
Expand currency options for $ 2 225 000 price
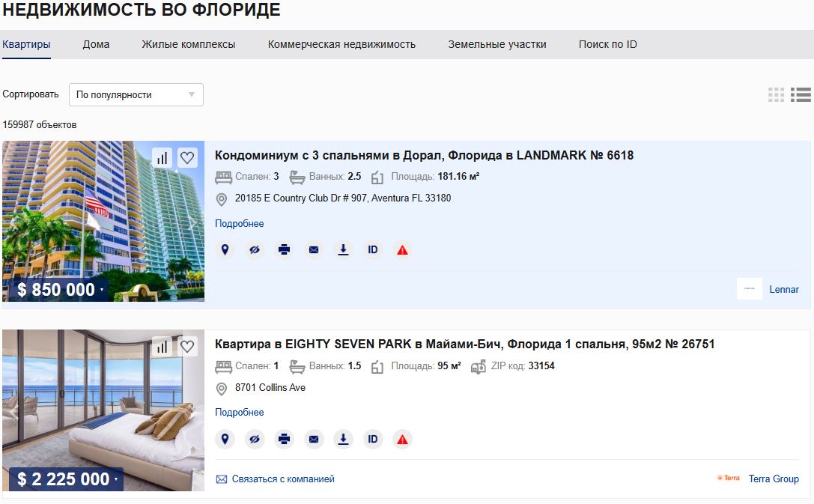pyautogui.click(x=116, y=479)
